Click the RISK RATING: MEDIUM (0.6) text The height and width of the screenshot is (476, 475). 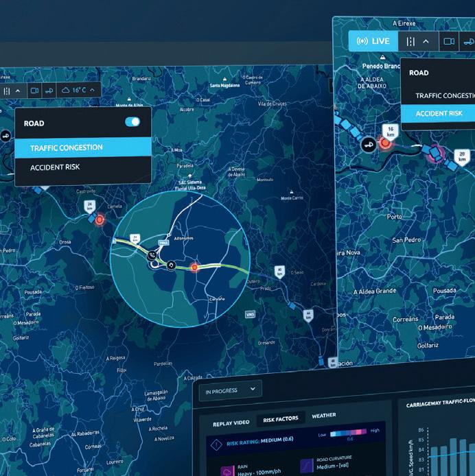click(260, 441)
